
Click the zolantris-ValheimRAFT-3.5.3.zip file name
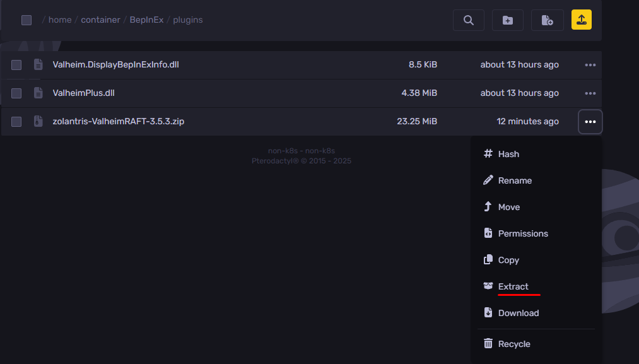coord(119,121)
